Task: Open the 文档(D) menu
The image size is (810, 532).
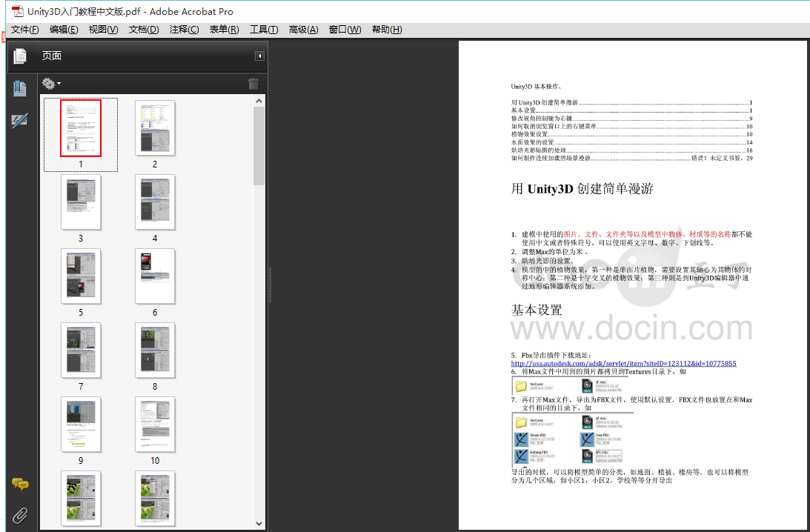Action: (144, 30)
